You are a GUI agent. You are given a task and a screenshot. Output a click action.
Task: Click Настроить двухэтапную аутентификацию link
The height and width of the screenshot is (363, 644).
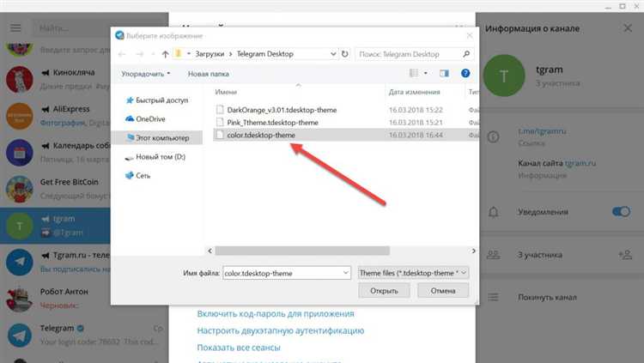(281, 330)
